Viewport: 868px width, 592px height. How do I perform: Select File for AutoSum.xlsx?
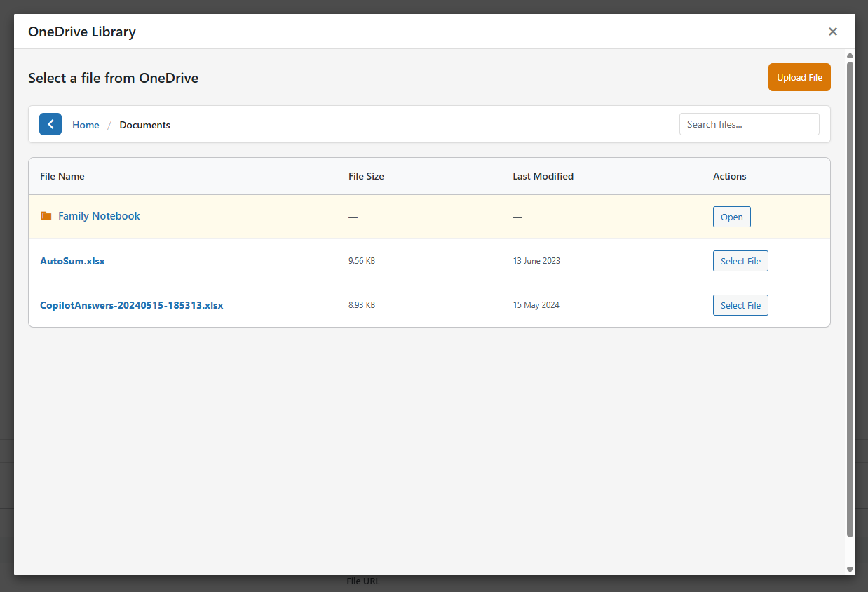pos(740,260)
